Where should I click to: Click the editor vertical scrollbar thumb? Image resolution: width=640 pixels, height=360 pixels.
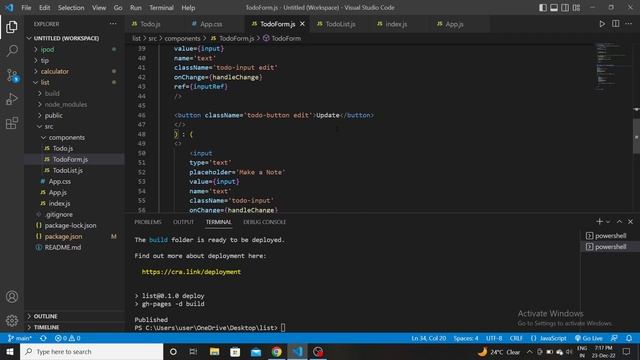pyautogui.click(x=636, y=136)
